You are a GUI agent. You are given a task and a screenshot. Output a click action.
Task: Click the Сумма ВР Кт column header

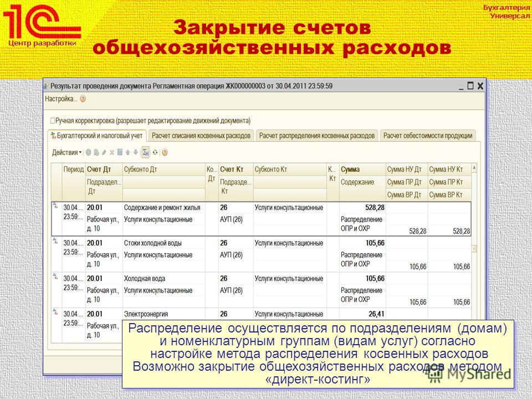tap(449, 195)
